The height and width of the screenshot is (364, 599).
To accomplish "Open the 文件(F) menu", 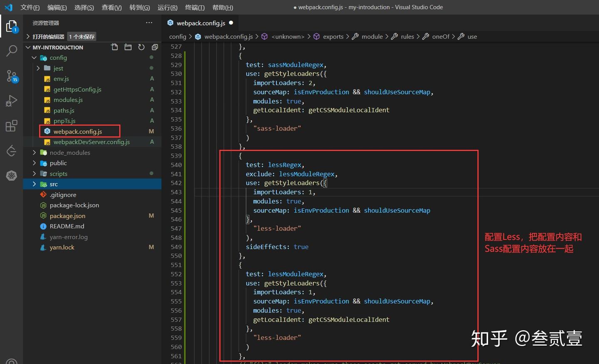I will click(x=30, y=7).
